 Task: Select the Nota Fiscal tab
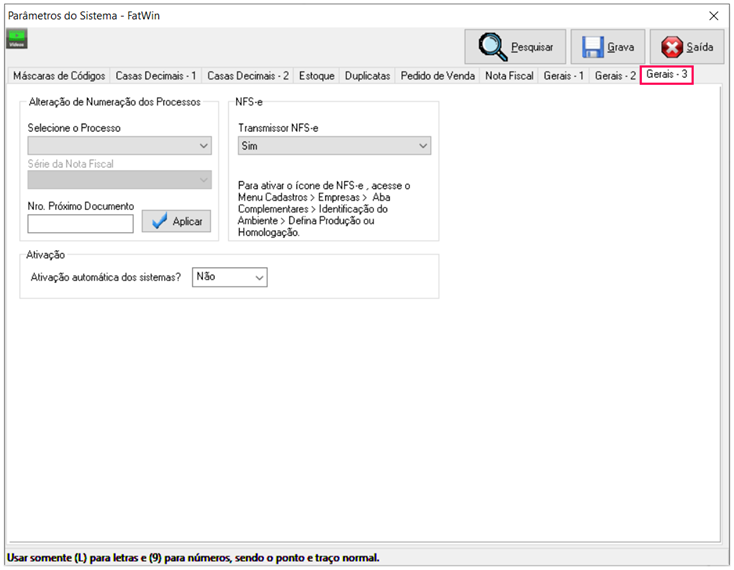509,76
